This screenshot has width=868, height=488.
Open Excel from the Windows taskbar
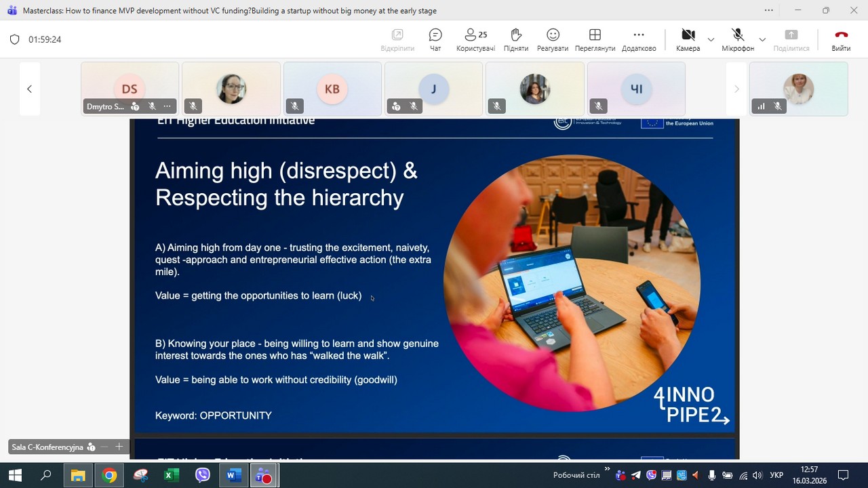171,476
